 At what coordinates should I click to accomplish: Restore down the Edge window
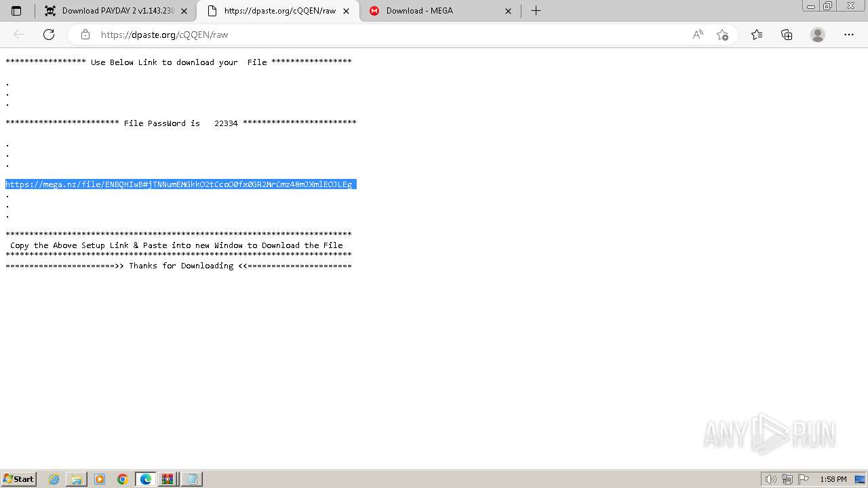[828, 6]
